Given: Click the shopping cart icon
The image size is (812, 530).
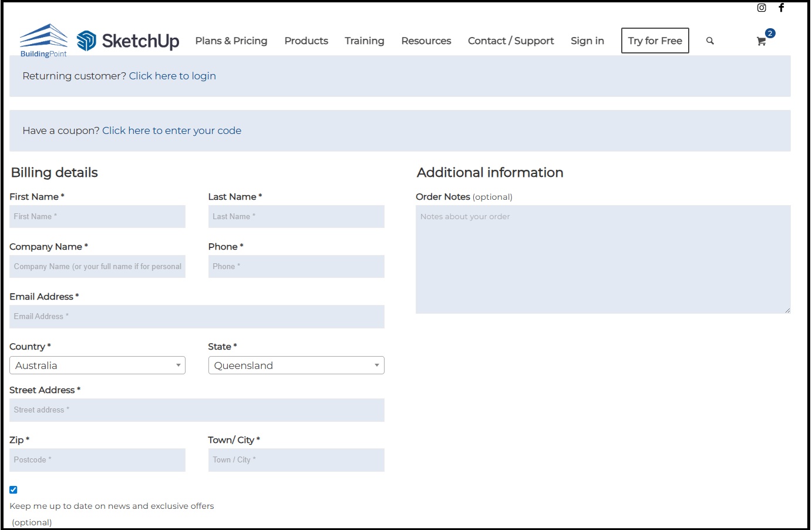Looking at the screenshot, I should (x=762, y=41).
